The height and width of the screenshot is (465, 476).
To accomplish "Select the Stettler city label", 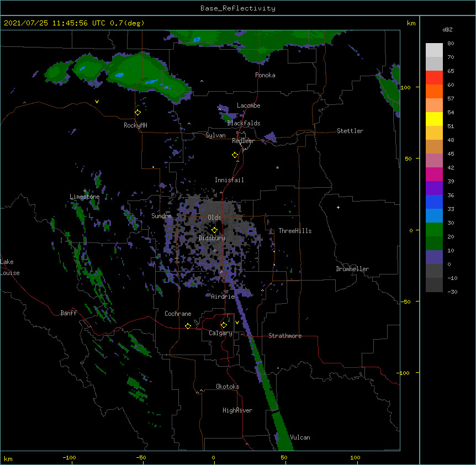I will (350, 131).
